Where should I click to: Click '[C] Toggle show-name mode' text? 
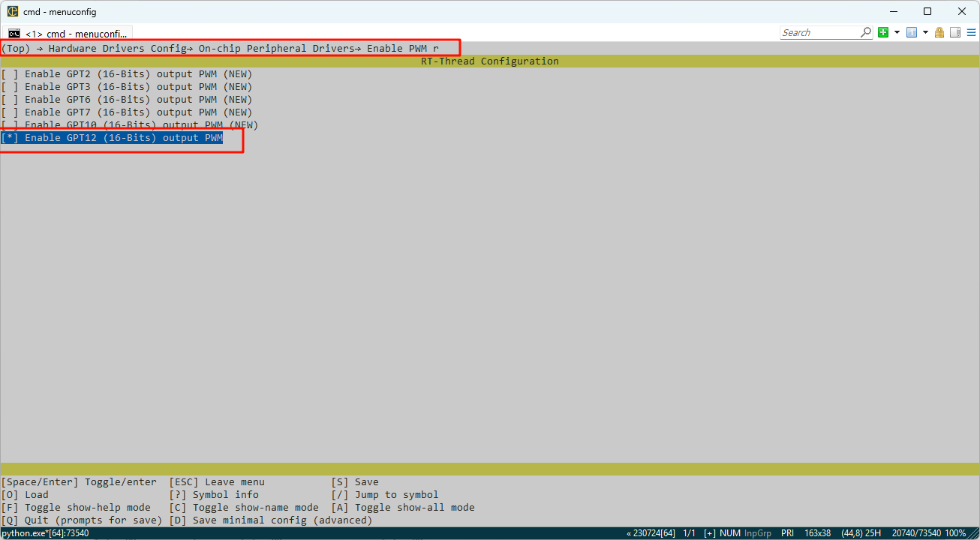tap(244, 508)
